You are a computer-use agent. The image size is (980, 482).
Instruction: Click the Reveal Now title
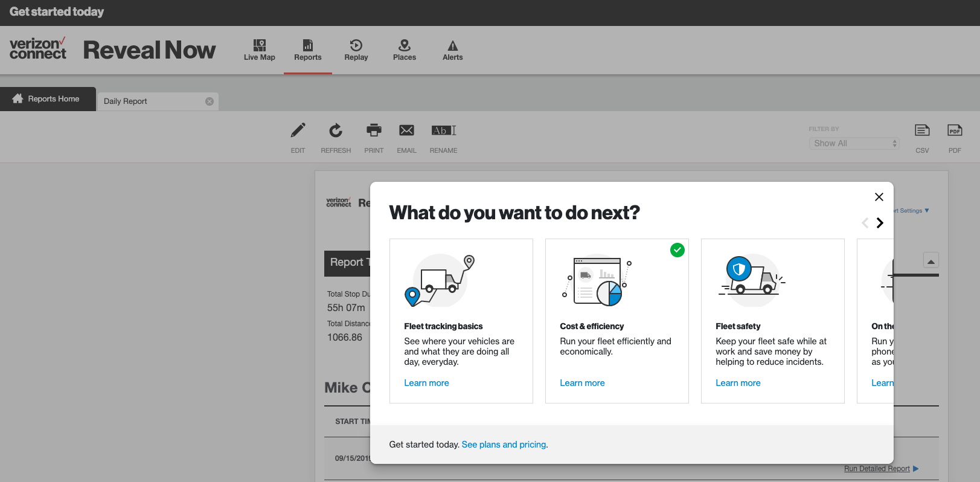pyautogui.click(x=149, y=50)
